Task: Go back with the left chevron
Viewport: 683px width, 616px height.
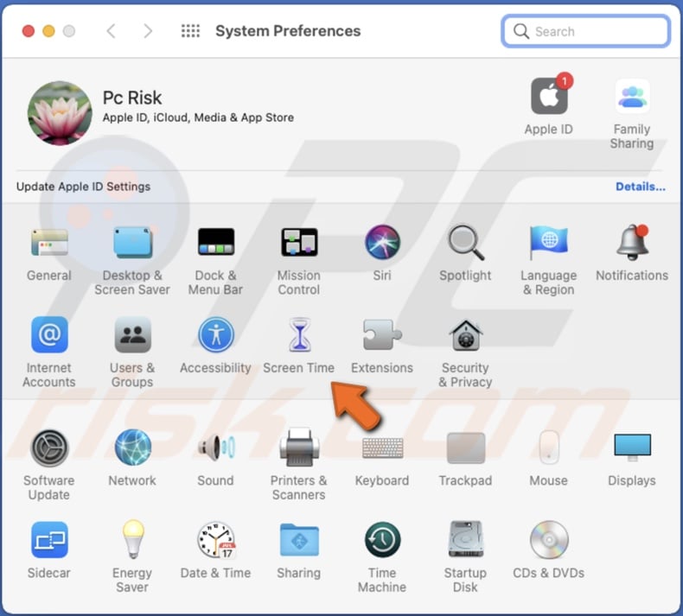Action: [x=111, y=31]
